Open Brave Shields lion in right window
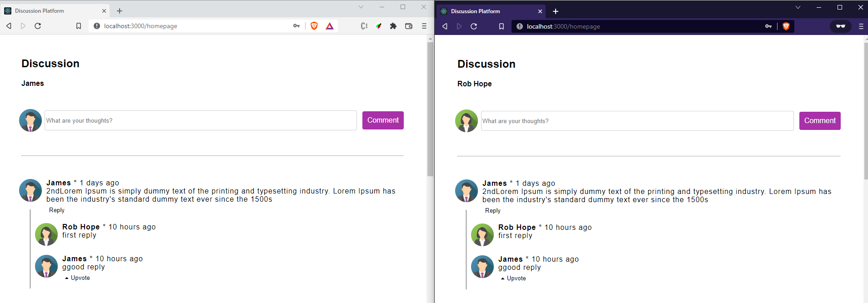868x303 pixels. click(x=786, y=26)
